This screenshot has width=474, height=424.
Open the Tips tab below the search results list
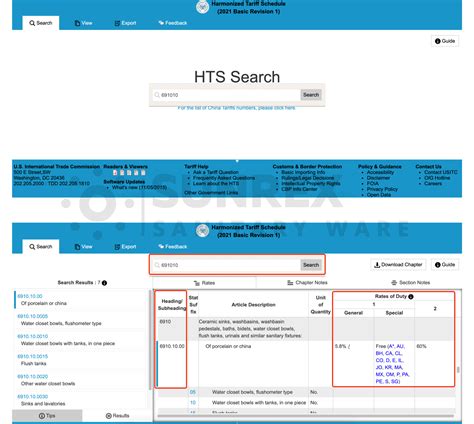pos(47,416)
